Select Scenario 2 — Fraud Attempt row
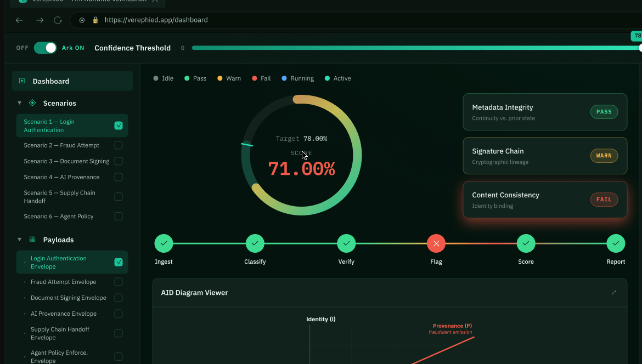The width and height of the screenshot is (642, 364). point(72,145)
